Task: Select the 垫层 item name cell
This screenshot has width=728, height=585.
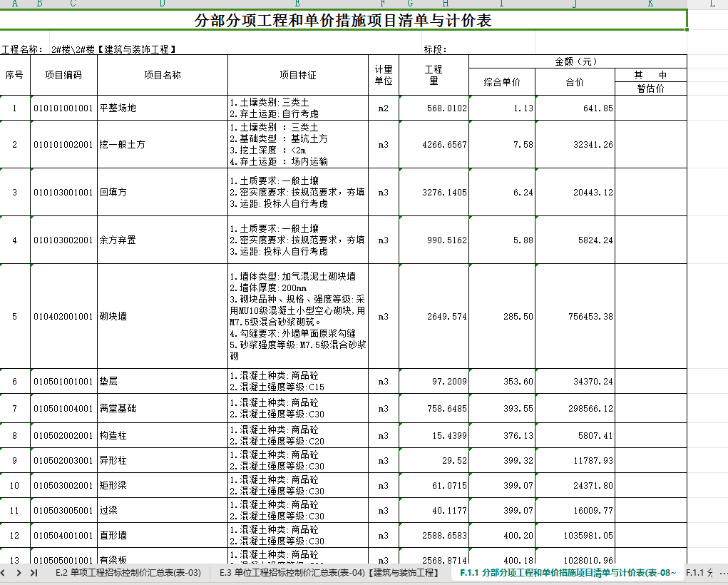Action: [162, 381]
